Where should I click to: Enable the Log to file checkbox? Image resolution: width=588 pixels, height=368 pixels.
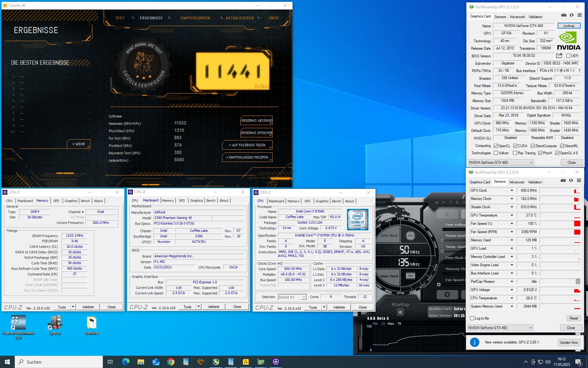[x=472, y=318]
